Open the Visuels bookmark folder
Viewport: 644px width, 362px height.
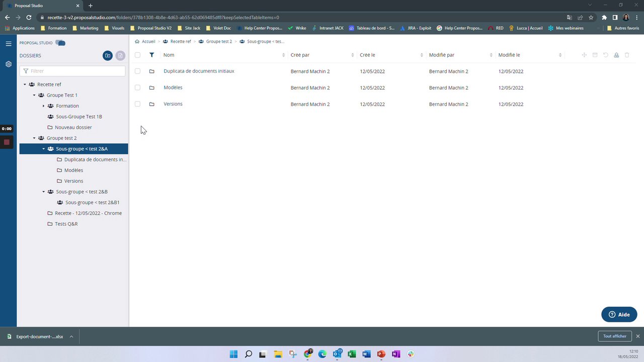pos(114,28)
